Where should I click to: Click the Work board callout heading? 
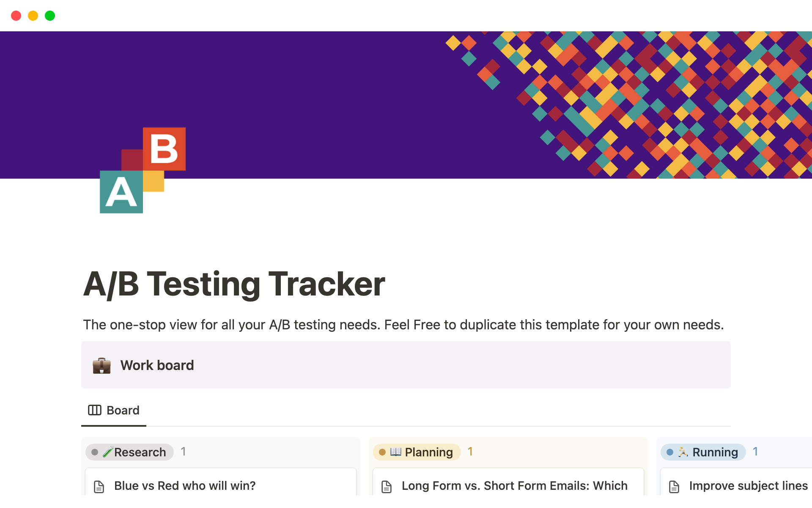tap(157, 365)
